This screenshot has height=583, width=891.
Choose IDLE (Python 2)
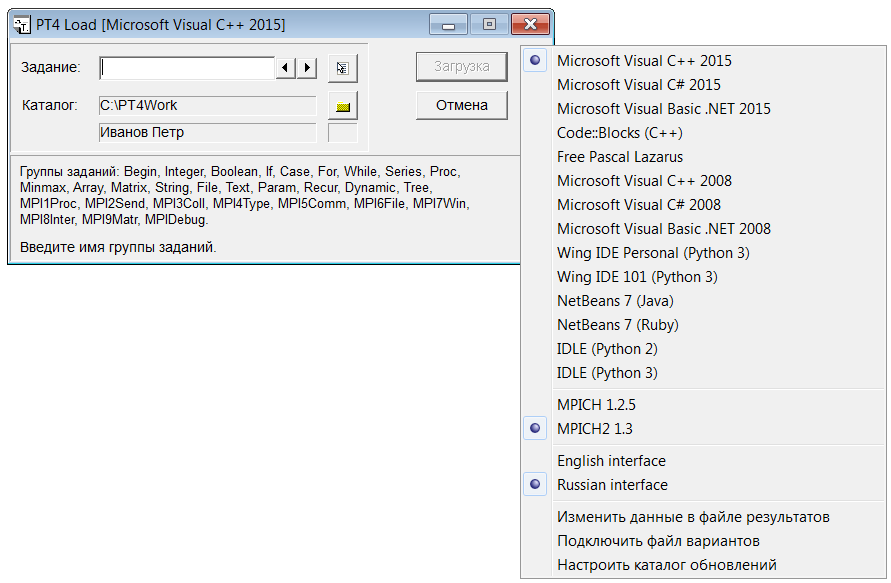click(x=703, y=349)
